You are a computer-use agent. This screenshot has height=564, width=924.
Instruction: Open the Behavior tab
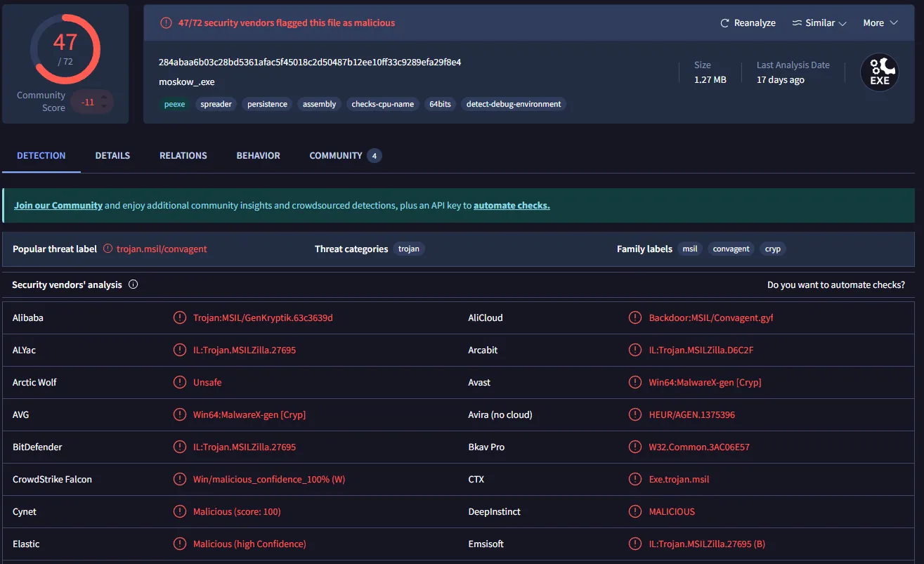(258, 155)
